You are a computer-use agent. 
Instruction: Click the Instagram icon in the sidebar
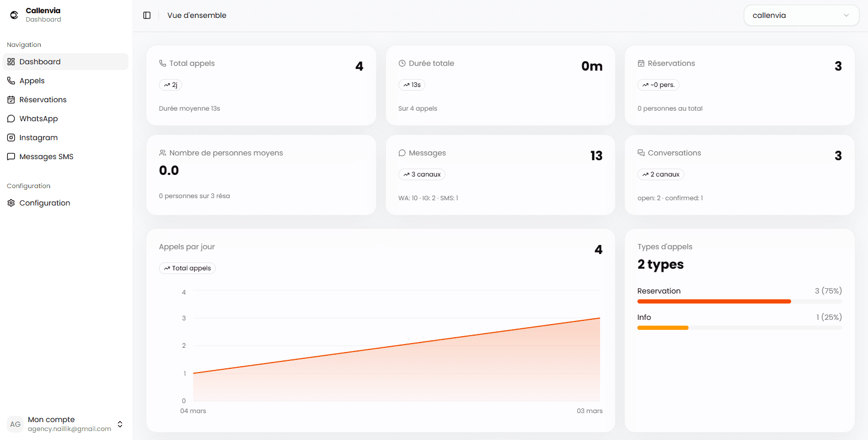(11, 138)
